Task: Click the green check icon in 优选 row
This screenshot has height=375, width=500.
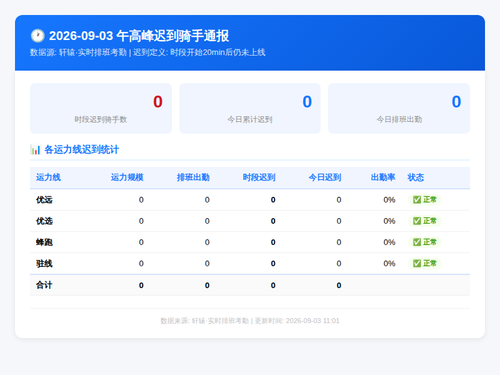Action: point(417,221)
